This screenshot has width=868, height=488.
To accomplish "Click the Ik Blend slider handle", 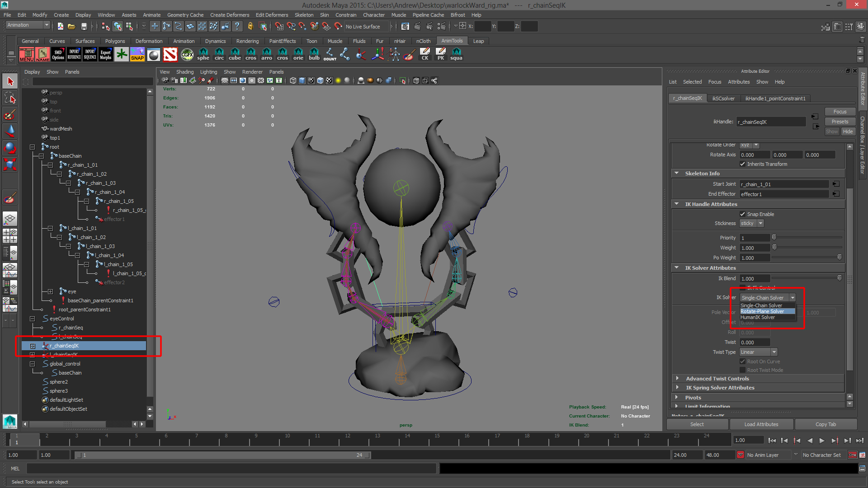I will point(840,278).
